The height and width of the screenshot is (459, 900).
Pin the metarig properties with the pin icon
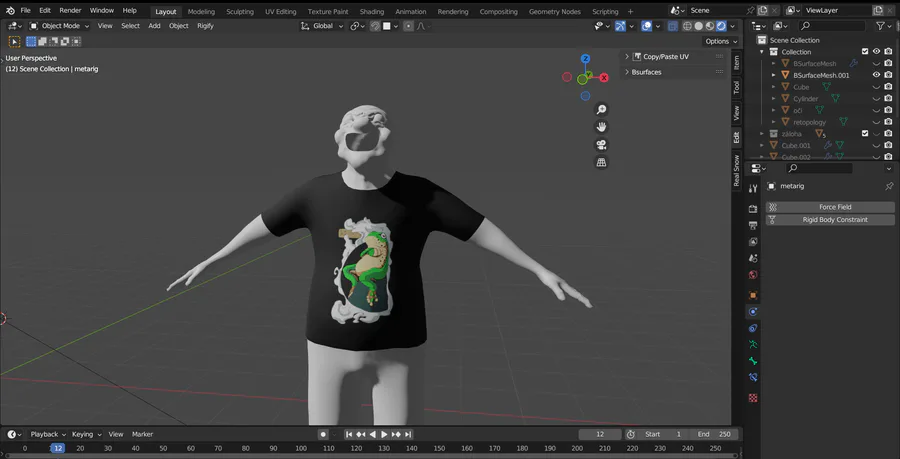click(889, 186)
